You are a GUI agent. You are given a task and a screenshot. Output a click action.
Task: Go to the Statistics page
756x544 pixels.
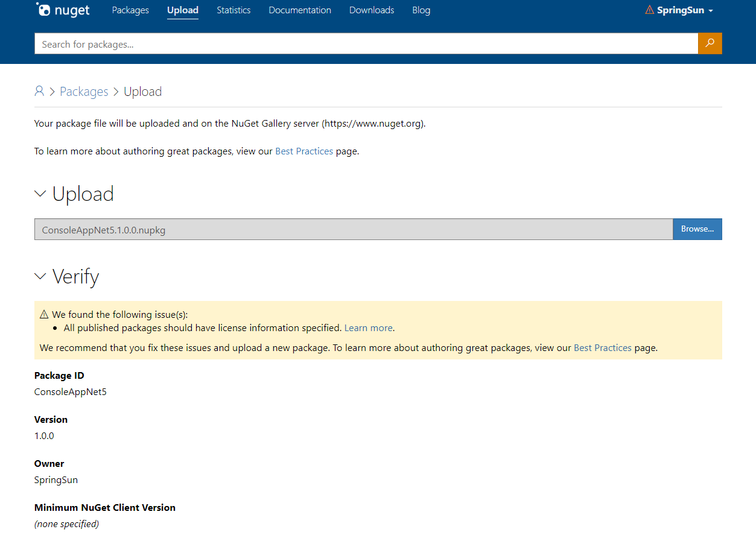coord(233,10)
